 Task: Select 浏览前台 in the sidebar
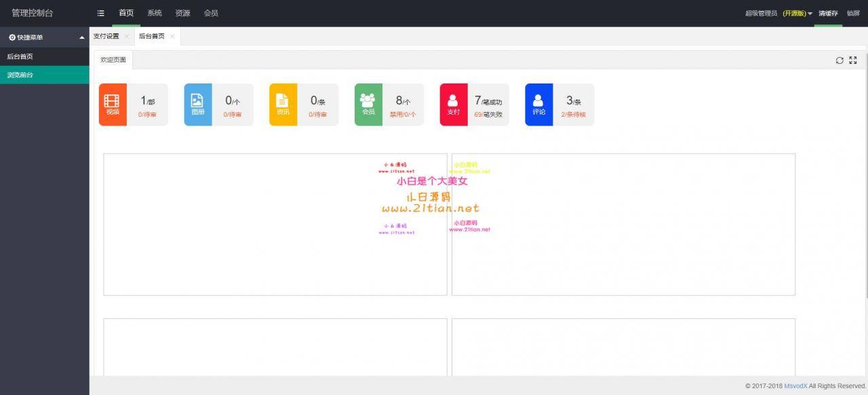[20, 75]
